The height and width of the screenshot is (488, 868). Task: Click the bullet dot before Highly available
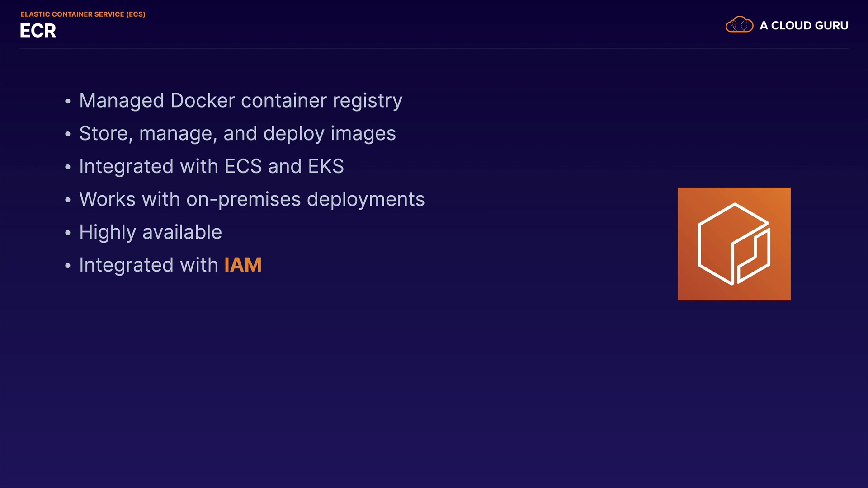(68, 233)
